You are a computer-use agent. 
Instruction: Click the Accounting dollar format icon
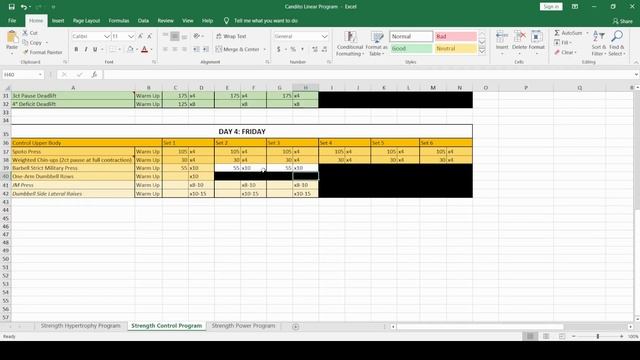pos(279,49)
